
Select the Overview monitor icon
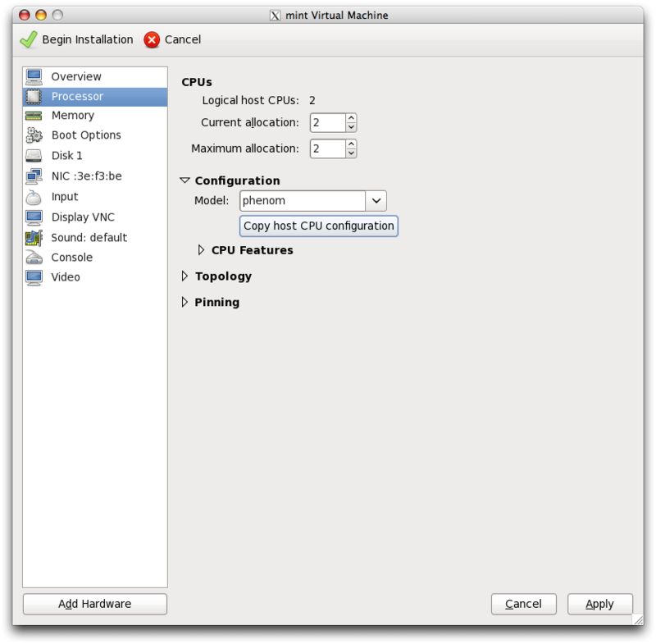click(x=34, y=76)
